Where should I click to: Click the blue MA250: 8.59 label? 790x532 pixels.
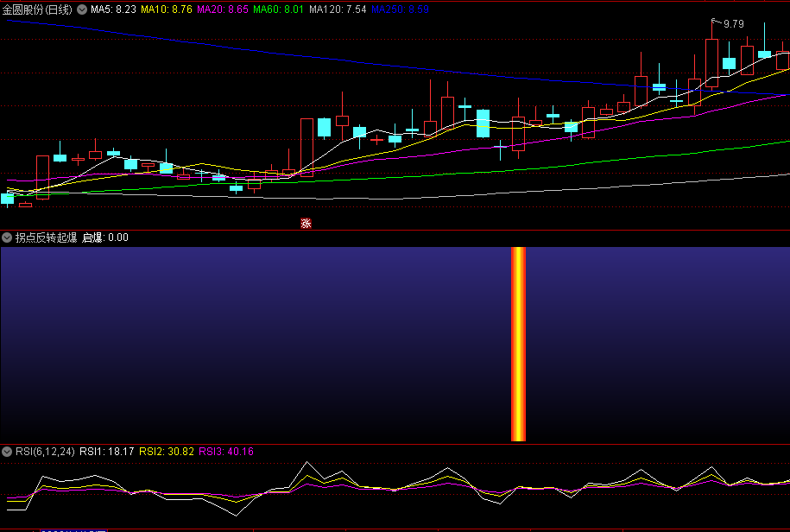[x=400, y=9]
